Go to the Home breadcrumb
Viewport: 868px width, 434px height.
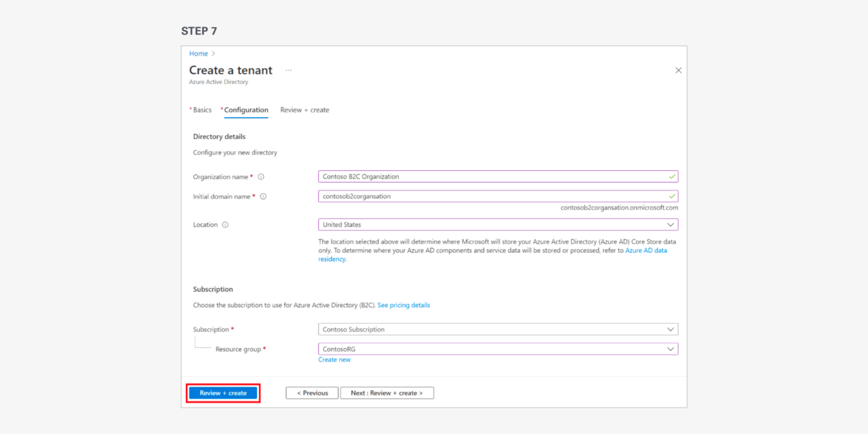click(x=199, y=54)
